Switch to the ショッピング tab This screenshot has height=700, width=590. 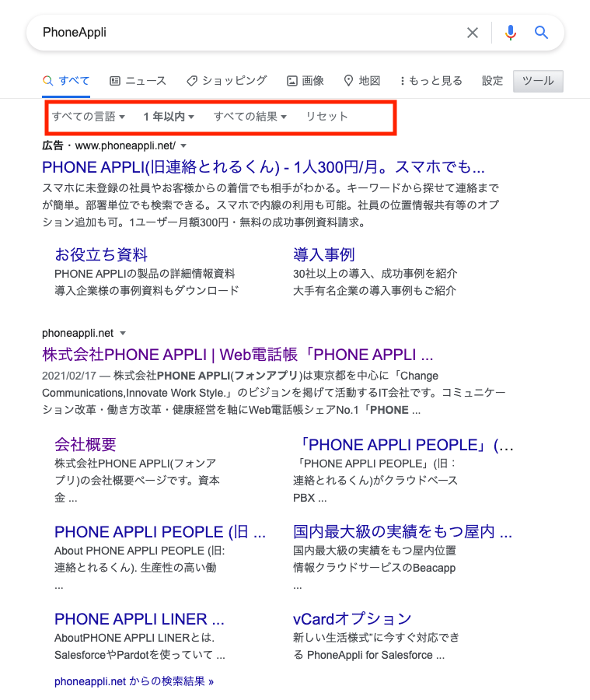coord(227,81)
